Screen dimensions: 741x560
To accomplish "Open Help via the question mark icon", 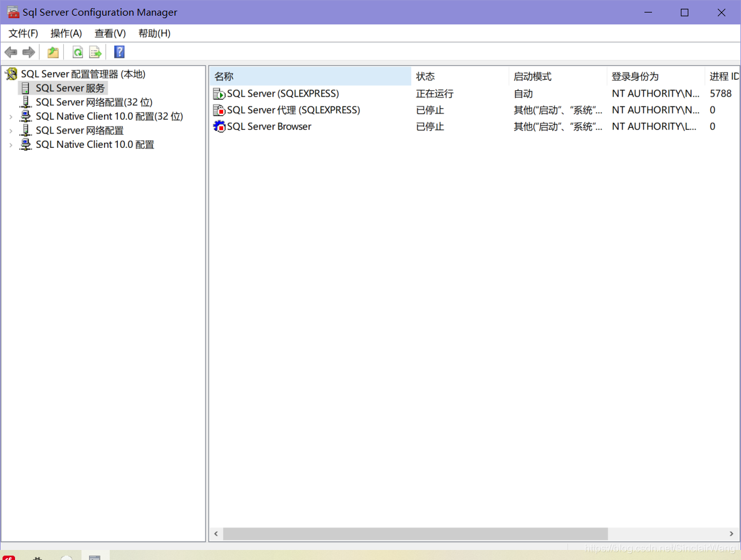I will (120, 52).
